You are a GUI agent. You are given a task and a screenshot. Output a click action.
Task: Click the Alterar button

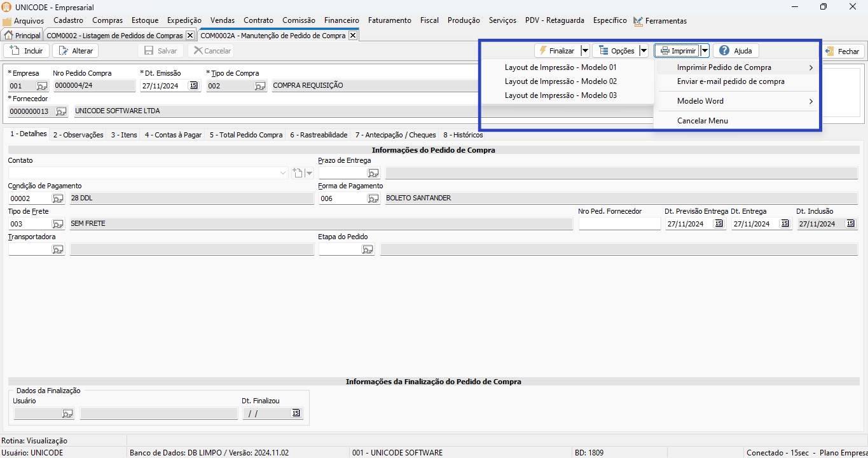point(75,51)
